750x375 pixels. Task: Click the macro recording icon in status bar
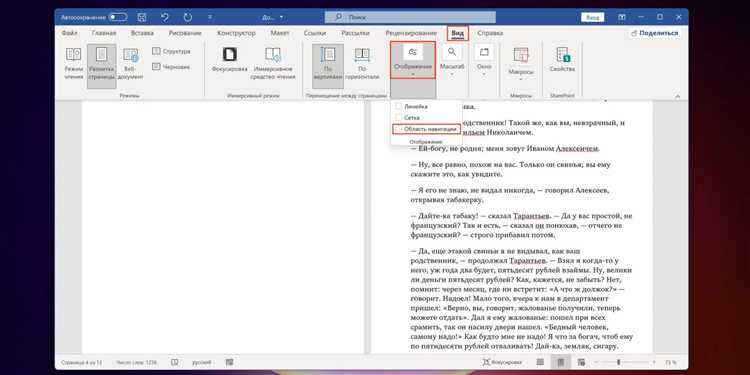point(230,362)
